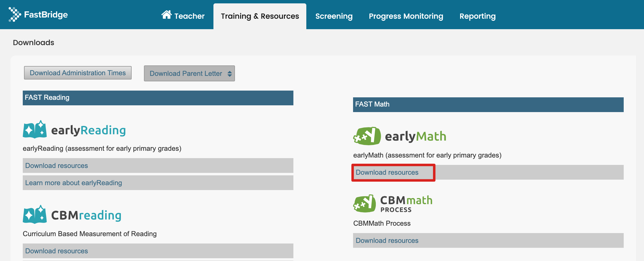Image resolution: width=644 pixels, height=261 pixels.
Task: Switch to the Screening tab
Action: pos(334,16)
